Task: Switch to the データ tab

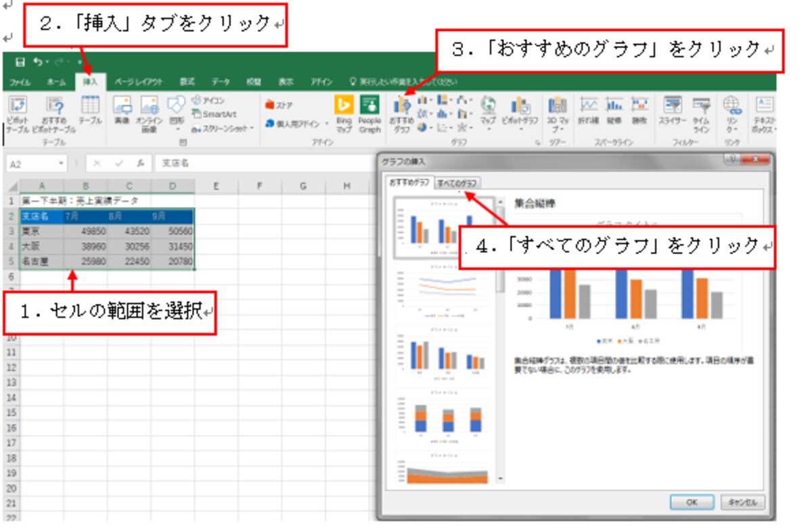Action: (x=221, y=82)
